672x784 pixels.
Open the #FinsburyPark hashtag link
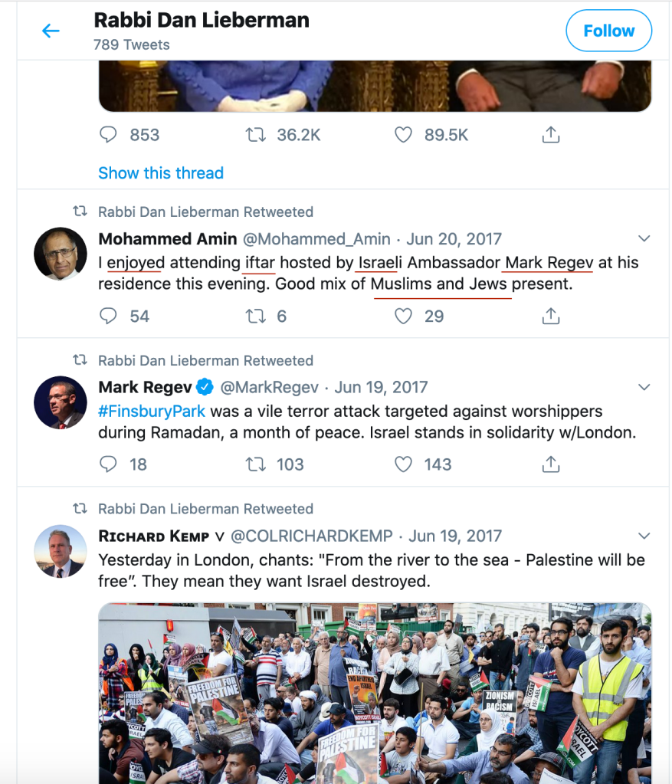tap(152, 412)
